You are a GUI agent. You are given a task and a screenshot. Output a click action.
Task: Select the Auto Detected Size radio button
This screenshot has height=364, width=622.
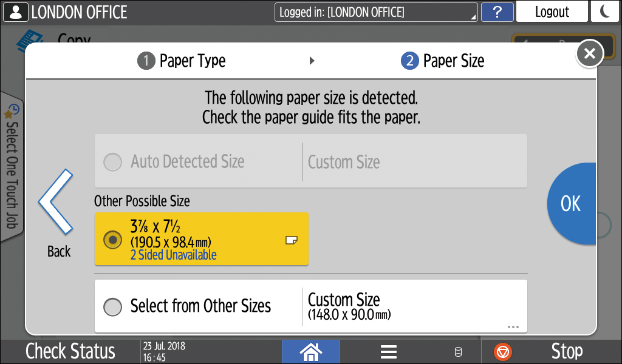112,162
